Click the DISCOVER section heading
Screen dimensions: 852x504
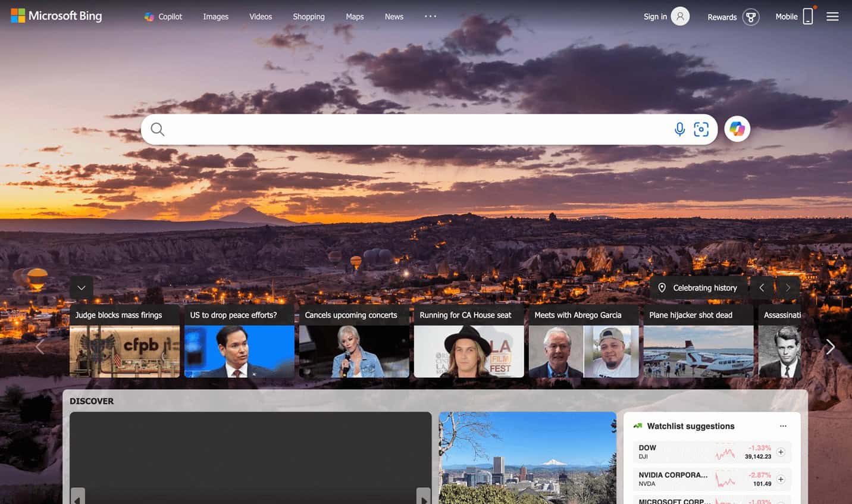point(92,401)
